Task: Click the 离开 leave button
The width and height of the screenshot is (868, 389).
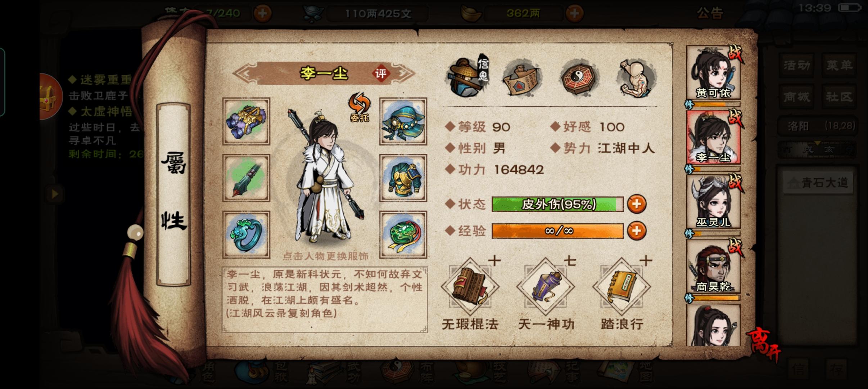Action: 764,344
